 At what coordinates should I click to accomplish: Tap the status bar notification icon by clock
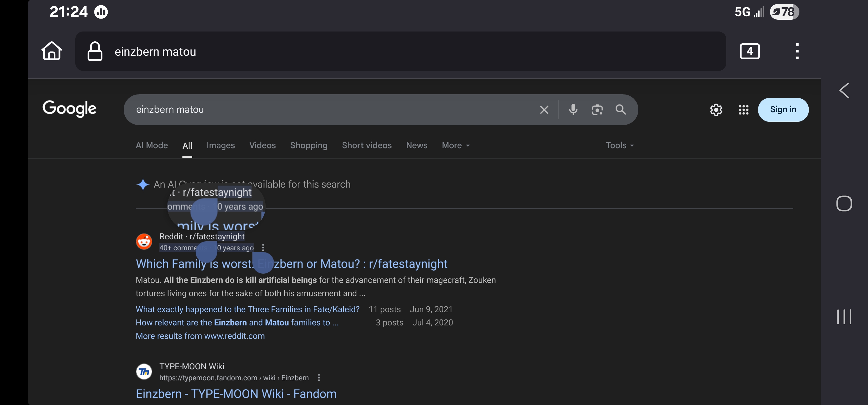101,12
